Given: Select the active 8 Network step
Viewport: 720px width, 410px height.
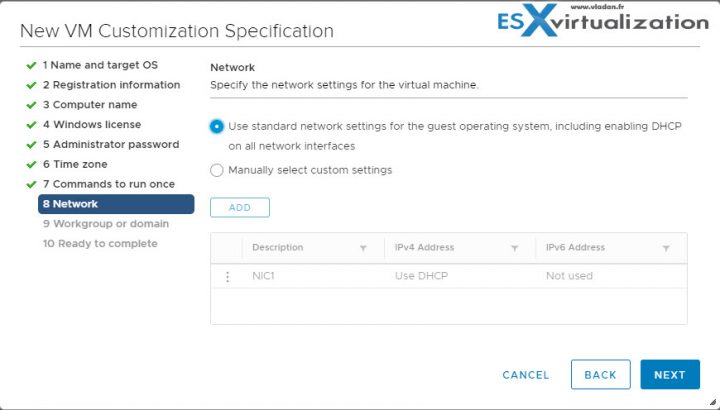Looking at the screenshot, I should click(116, 204).
